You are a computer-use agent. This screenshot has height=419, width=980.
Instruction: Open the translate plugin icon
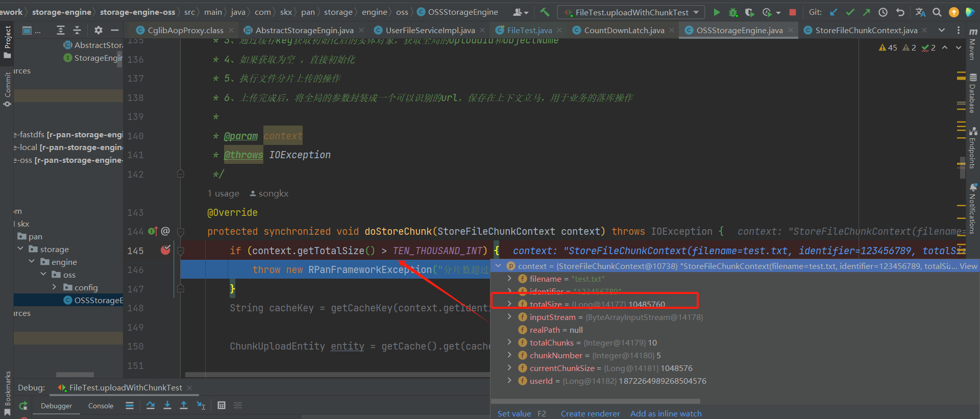tap(920, 12)
